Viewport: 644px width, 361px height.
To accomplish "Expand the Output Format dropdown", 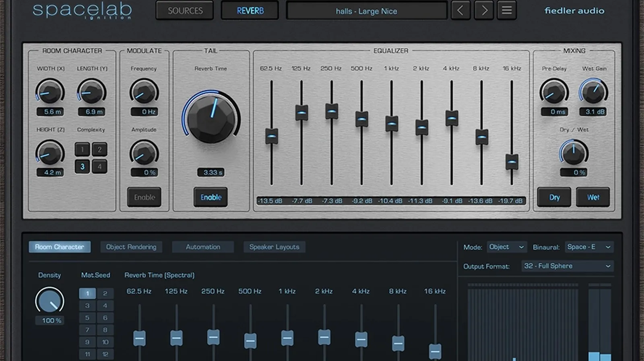I will tap(568, 266).
